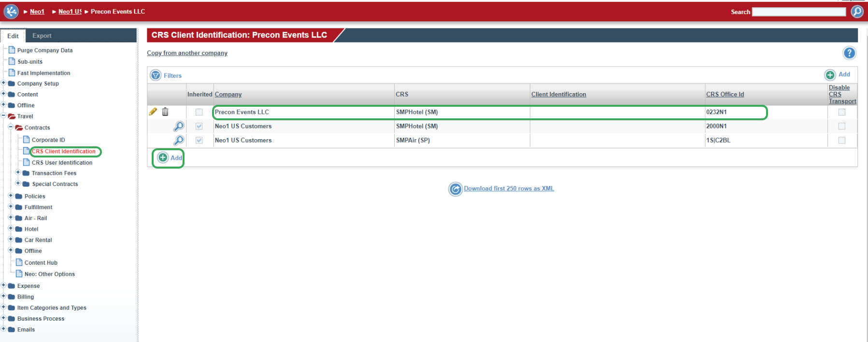Image resolution: width=868 pixels, height=342 pixels.
Task: Collapse the Contracts tree node
Action: pyautogui.click(x=11, y=127)
